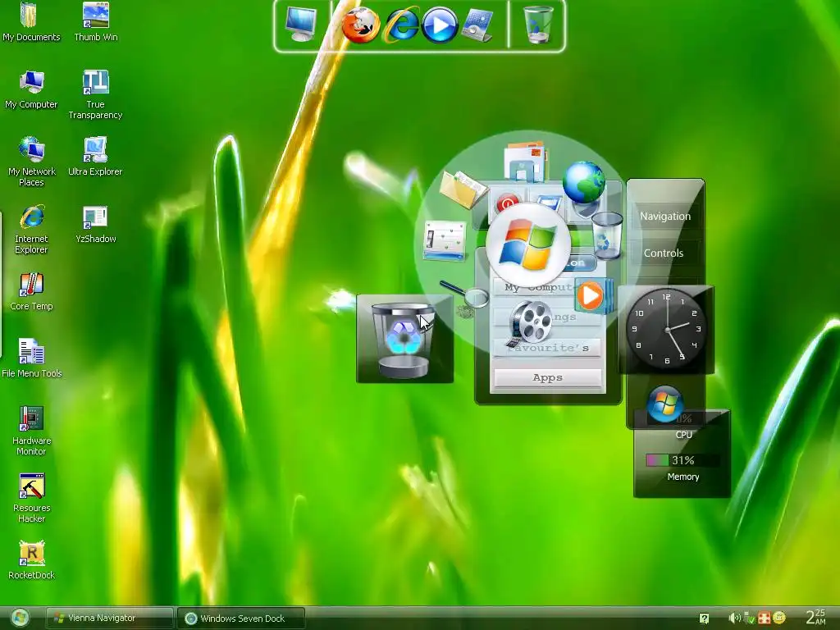Open the Thumb Win desktop shortcut

pos(96,21)
